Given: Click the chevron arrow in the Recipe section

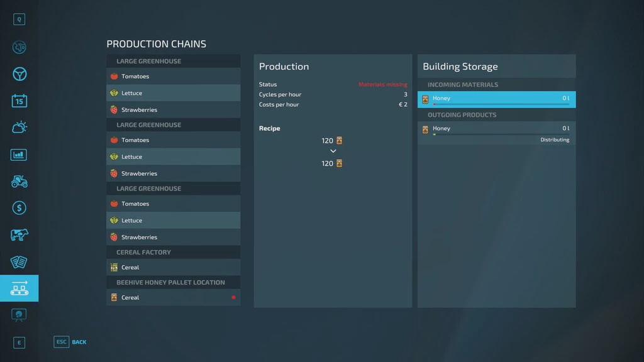Looking at the screenshot, I should click(333, 151).
